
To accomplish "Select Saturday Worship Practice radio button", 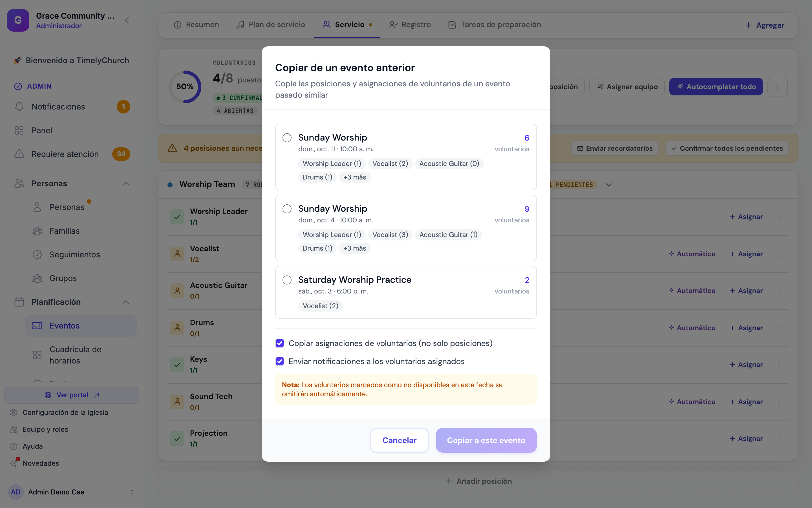I will click(x=287, y=280).
